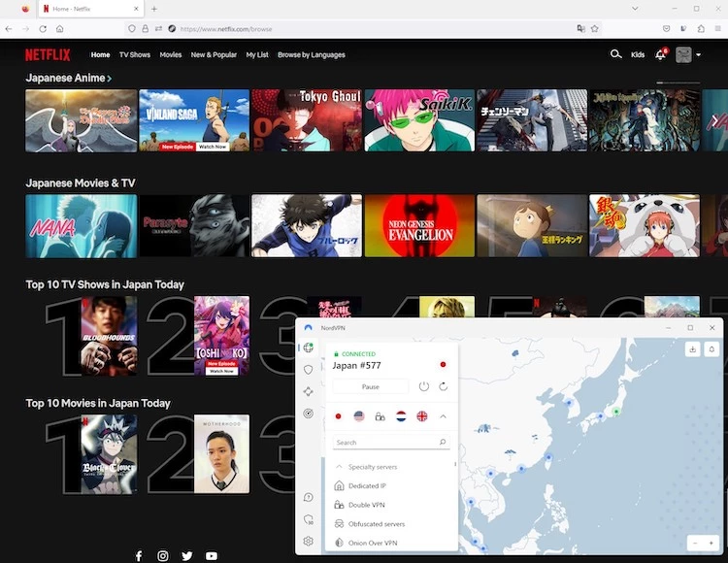Open the NordVPN Meshnet icon

[x=309, y=391]
